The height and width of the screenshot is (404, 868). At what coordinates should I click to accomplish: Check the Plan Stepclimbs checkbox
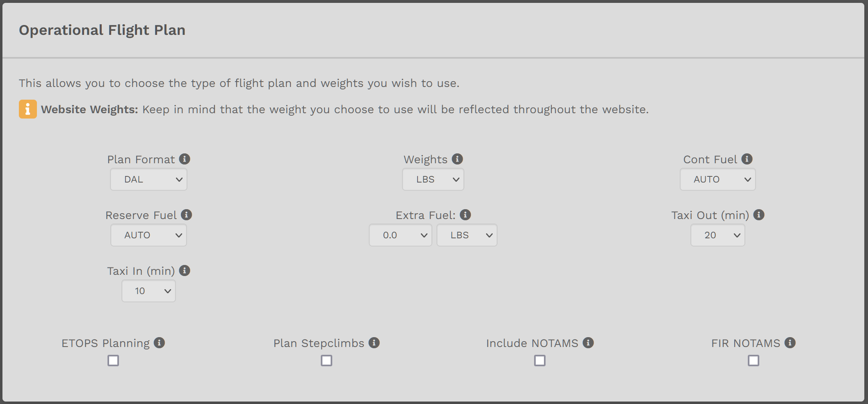coord(327,361)
